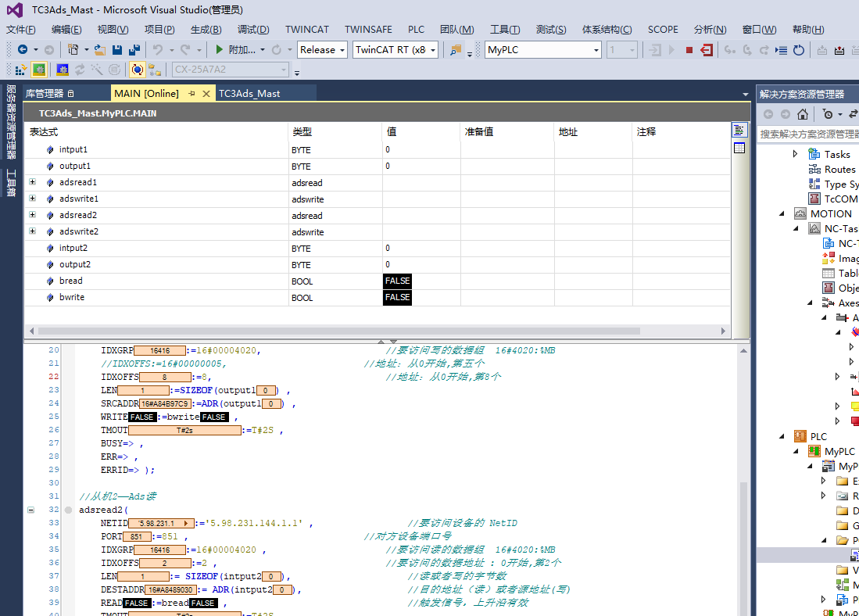Toggle the TwinCAT run mode icon
Viewport: 859px width, 616px height.
point(39,70)
